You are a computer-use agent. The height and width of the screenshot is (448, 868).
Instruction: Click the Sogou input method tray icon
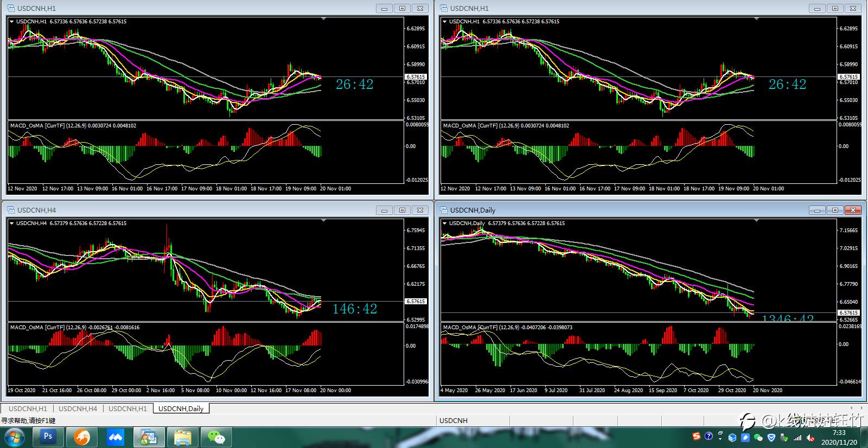(697, 437)
